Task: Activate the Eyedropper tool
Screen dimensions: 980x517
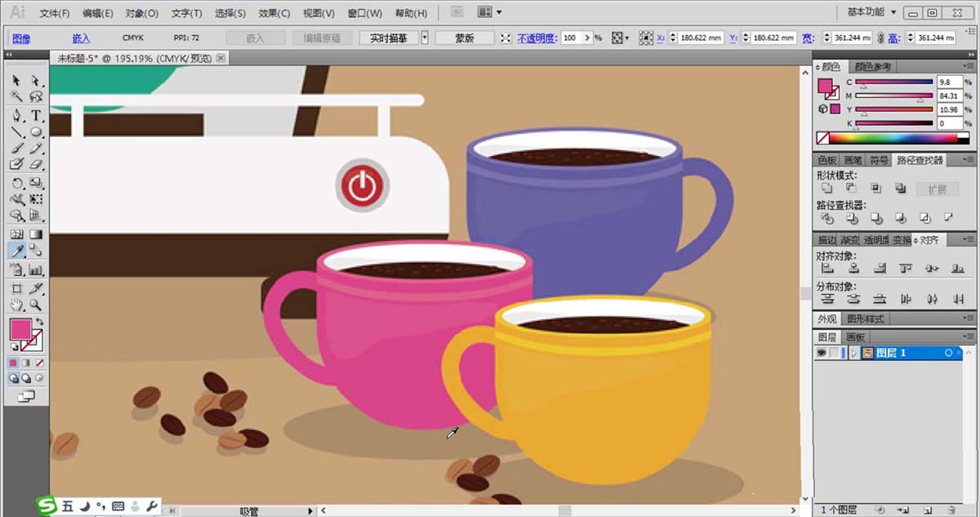Action: coord(16,251)
